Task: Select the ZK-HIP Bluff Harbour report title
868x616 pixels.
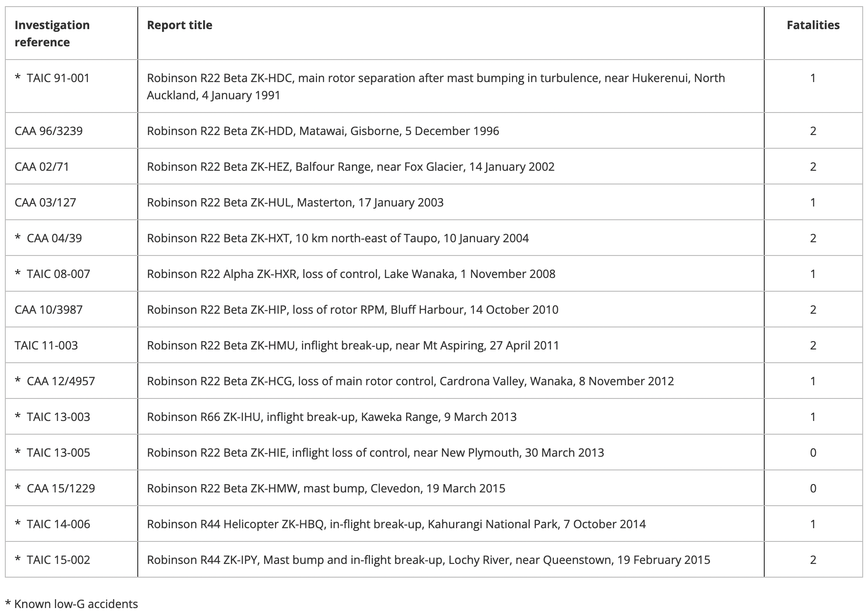Action: click(x=353, y=310)
